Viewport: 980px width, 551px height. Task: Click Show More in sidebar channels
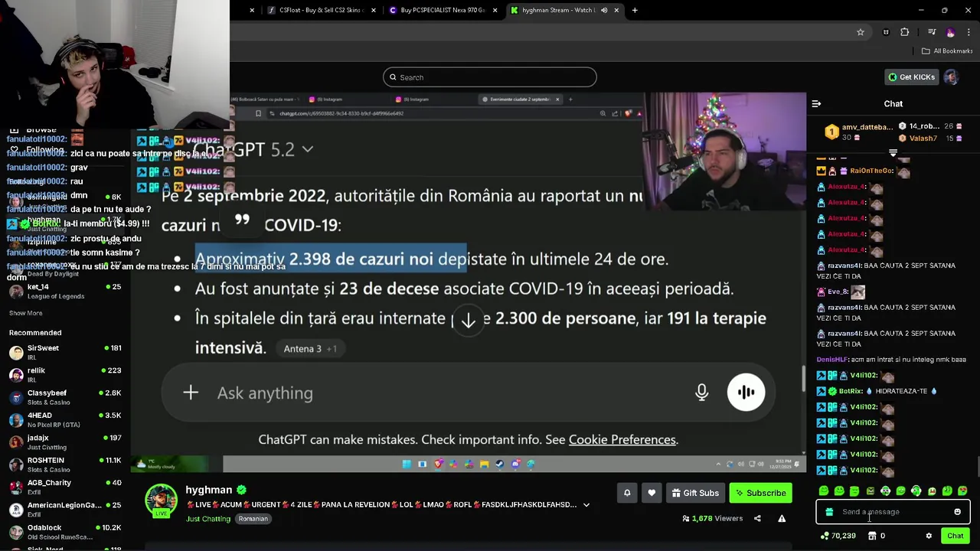coord(25,313)
